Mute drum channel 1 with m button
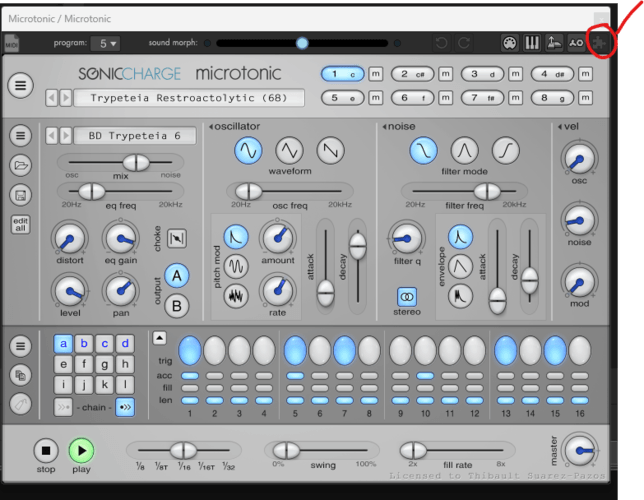Image resolution: width=644 pixels, height=500 pixels. 375,74
